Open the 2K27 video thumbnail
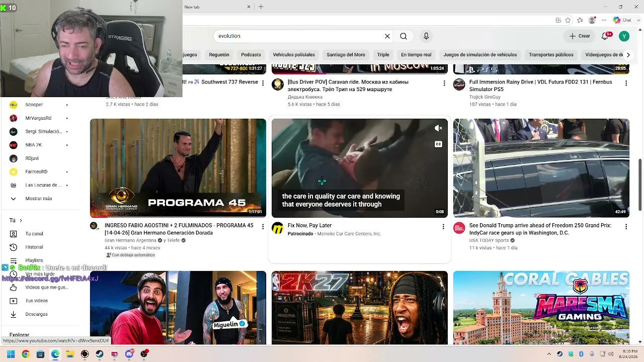The height and width of the screenshot is (362, 644). click(360, 308)
